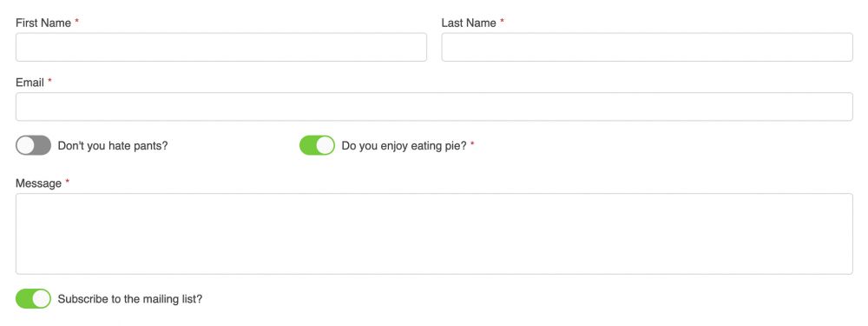Click the 'Message' field label
Image resolution: width=868 pixels, height=326 pixels.
(38, 183)
